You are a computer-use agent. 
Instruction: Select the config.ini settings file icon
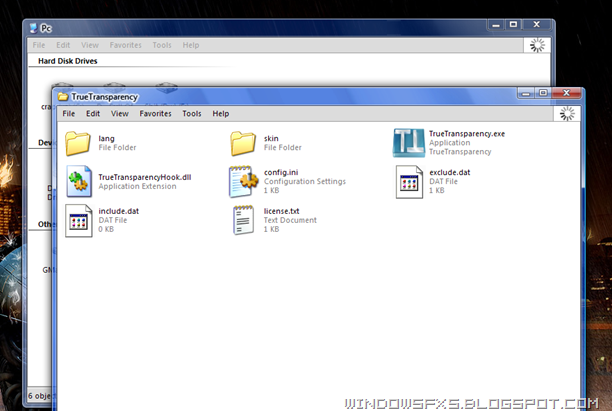pyautogui.click(x=244, y=181)
